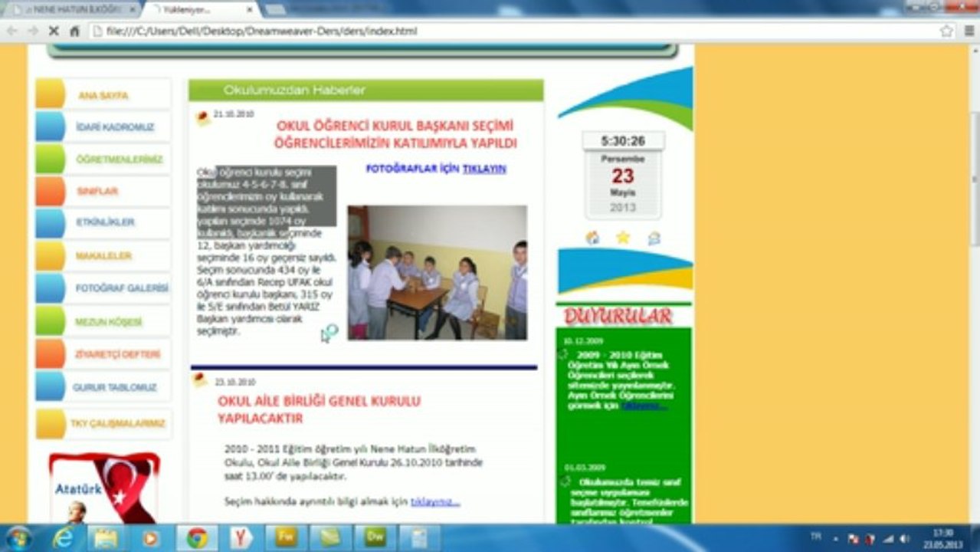Viewport: 980px width, 552px height.
Task: Click the tıklayınız link about the election
Action: [435, 501]
